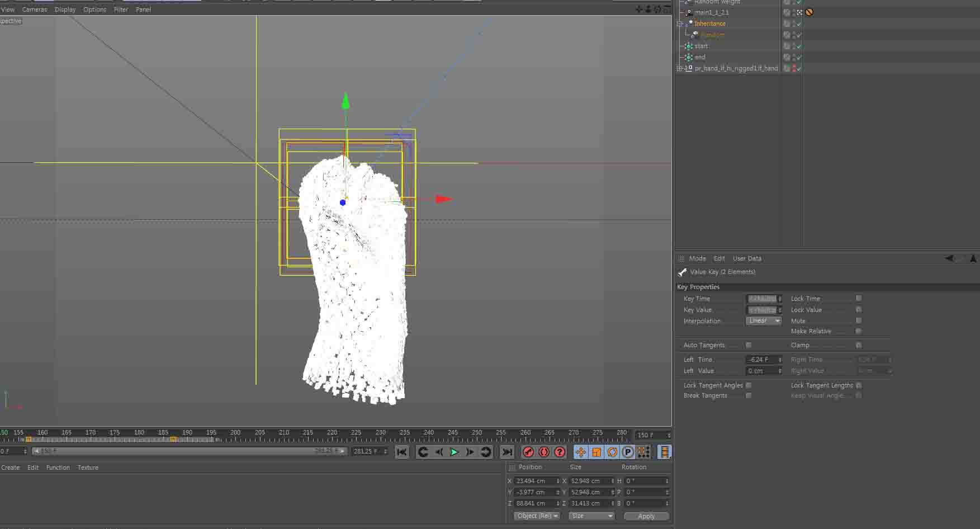Open the Keyframe Selection question-mark icon
Image resolution: width=980 pixels, height=529 pixels.
pos(560,452)
